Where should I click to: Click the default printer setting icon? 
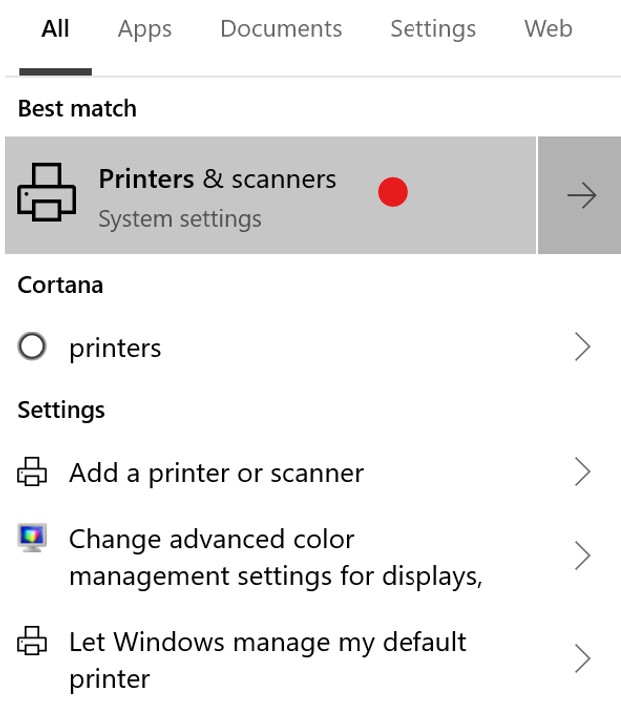pyautogui.click(x=32, y=642)
